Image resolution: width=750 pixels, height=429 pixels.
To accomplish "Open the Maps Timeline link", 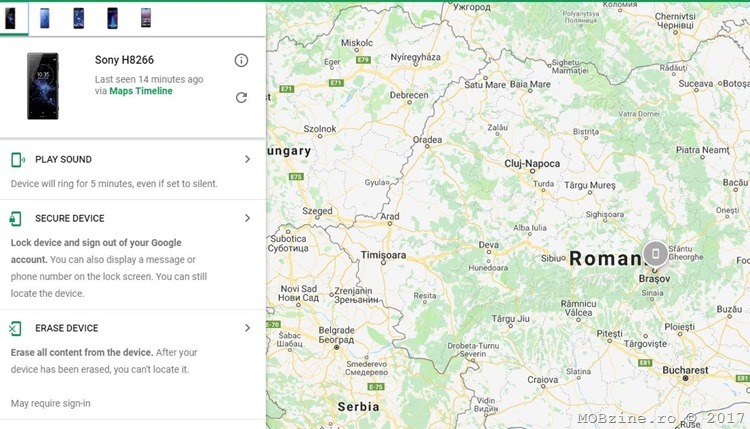I will point(141,91).
